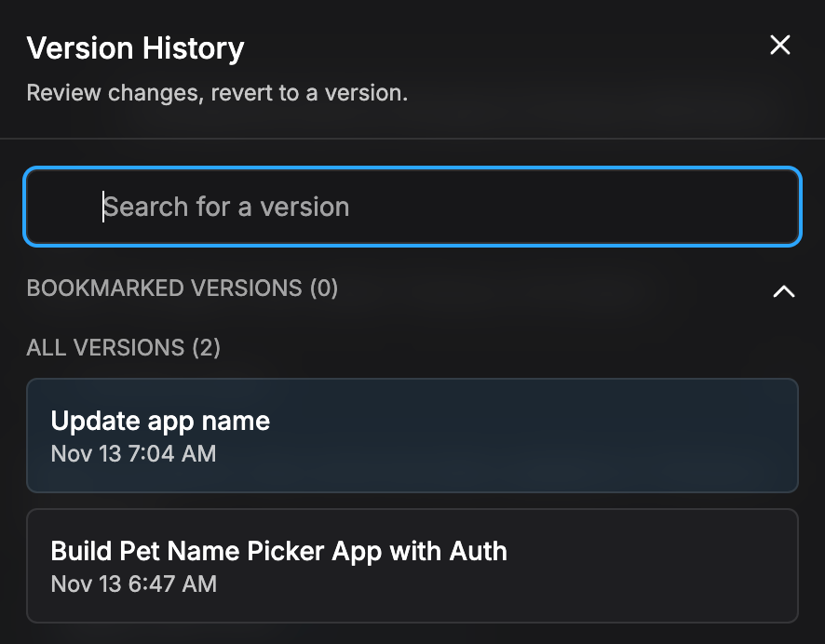Focus the version search box
This screenshot has height=644, width=825.
tap(412, 207)
